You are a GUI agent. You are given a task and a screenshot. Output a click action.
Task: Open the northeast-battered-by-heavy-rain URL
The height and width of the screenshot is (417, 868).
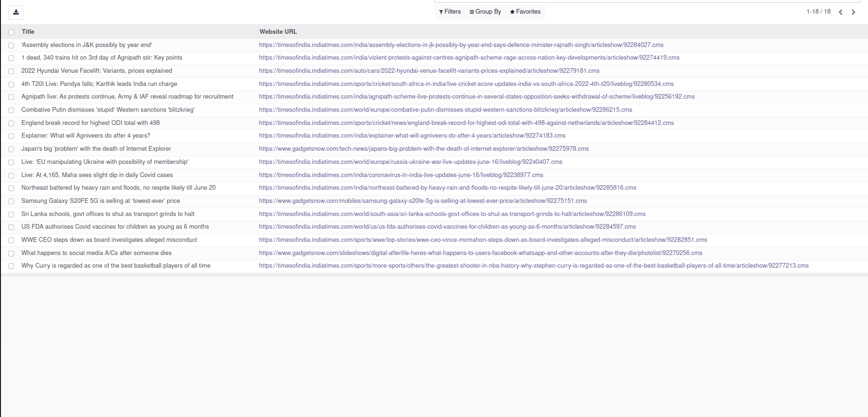pos(447,188)
